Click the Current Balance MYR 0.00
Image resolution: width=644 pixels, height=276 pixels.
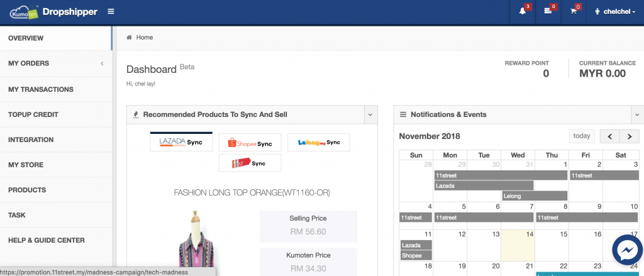click(602, 74)
